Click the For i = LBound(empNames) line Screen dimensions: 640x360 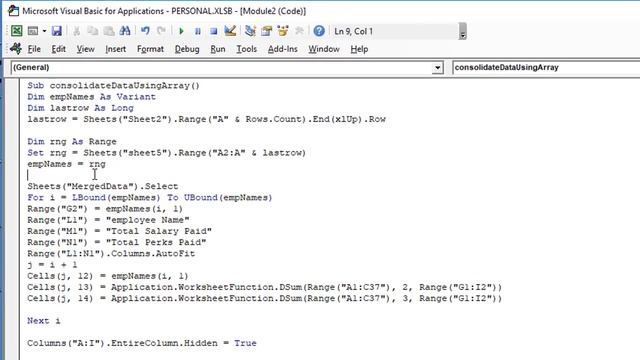150,198
